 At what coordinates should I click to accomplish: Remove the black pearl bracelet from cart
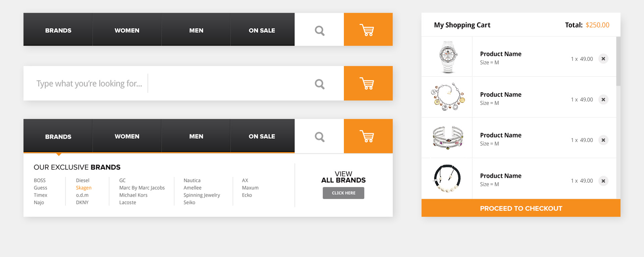[x=603, y=181]
